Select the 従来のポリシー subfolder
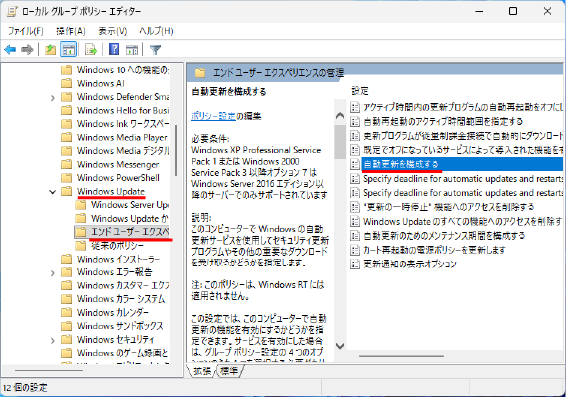 click(117, 246)
